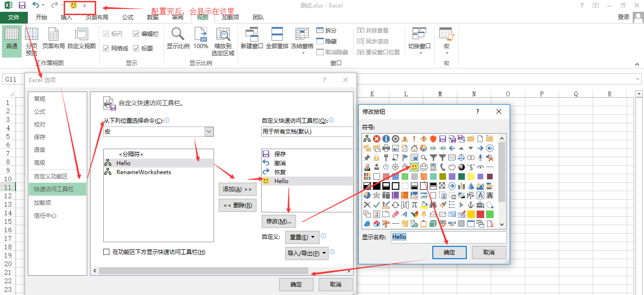This screenshot has height=295, width=644.
Task: Open the 从下列位置选择命令 dropdown showing 宏
Action: 209,132
